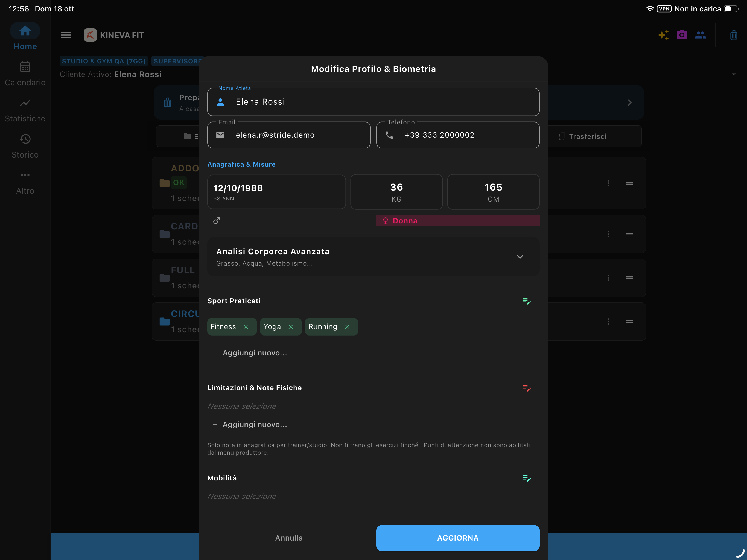This screenshot has height=560, width=747.
Task: Edit the Mobilità list
Action: click(526, 478)
